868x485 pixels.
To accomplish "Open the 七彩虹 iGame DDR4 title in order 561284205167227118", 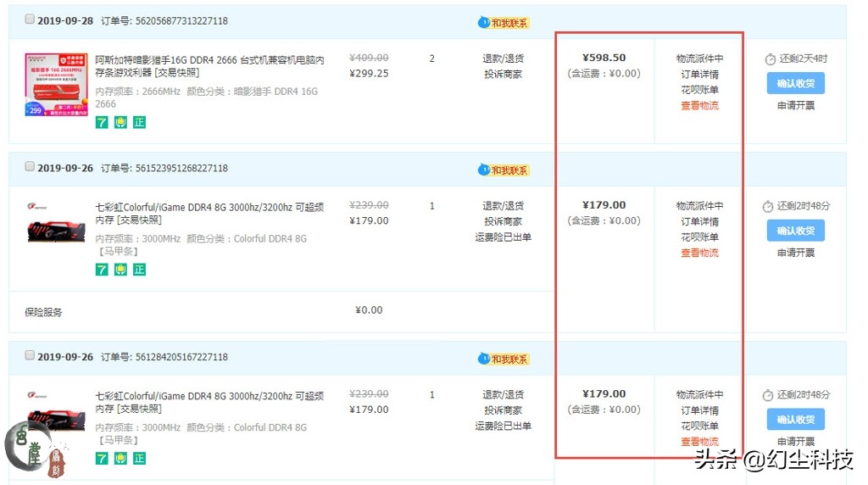I will 209,402.
